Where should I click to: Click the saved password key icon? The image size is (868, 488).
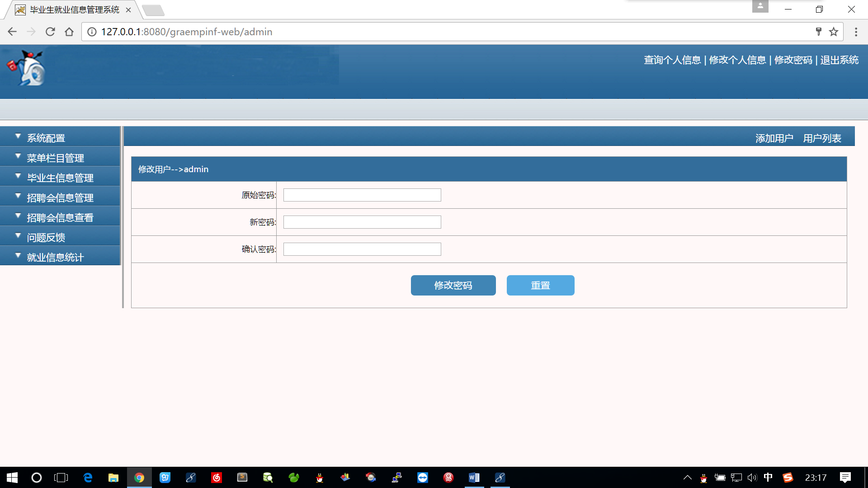pyautogui.click(x=818, y=32)
